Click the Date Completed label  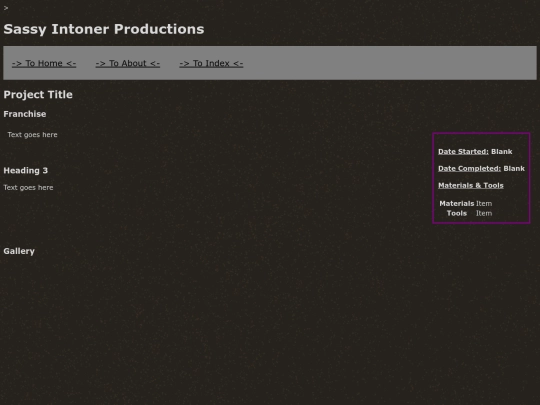469,168
